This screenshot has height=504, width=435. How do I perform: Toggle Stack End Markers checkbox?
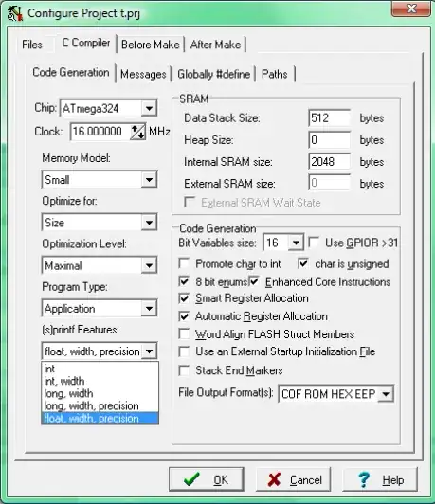coord(184,370)
